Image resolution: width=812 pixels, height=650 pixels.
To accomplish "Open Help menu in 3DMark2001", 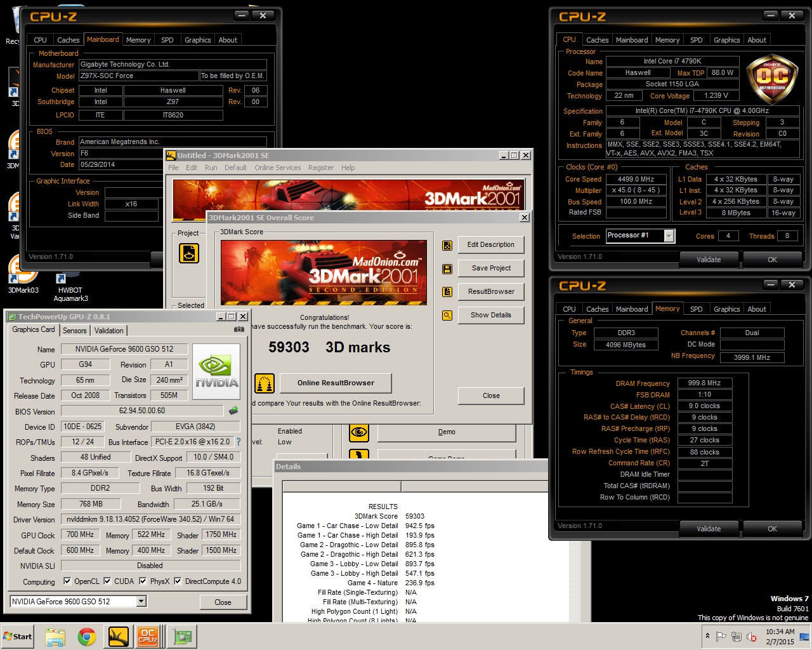I will (x=348, y=168).
